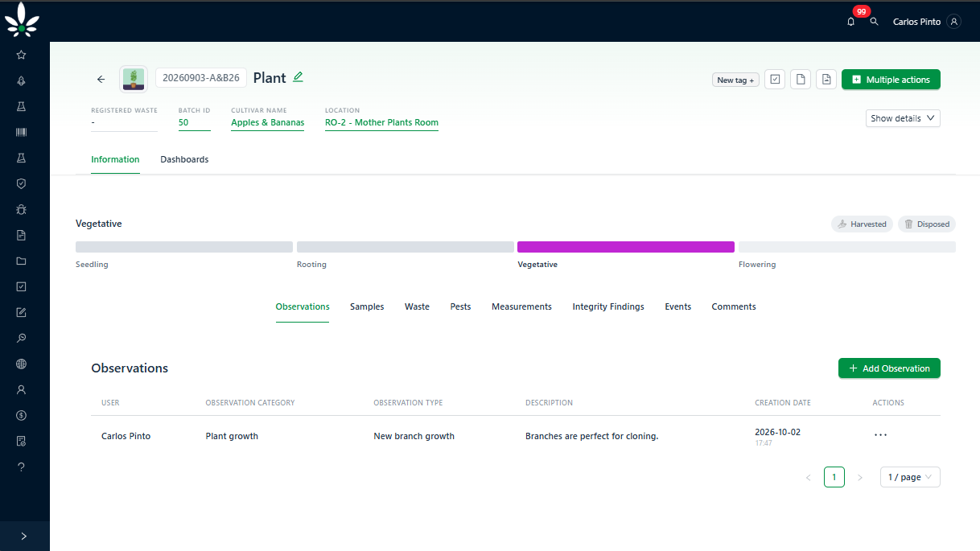Open the Integrity Findings tab
Image resolution: width=980 pixels, height=551 pixels.
pos(608,306)
